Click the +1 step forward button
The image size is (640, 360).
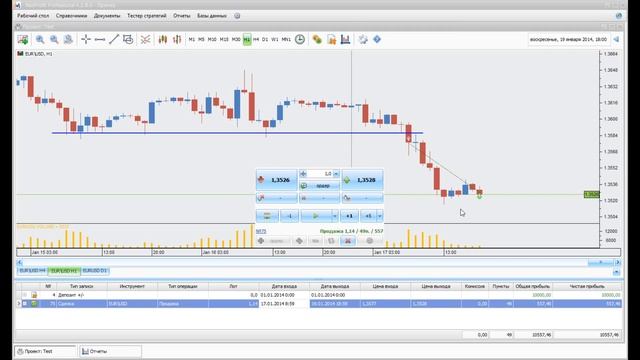point(349,216)
